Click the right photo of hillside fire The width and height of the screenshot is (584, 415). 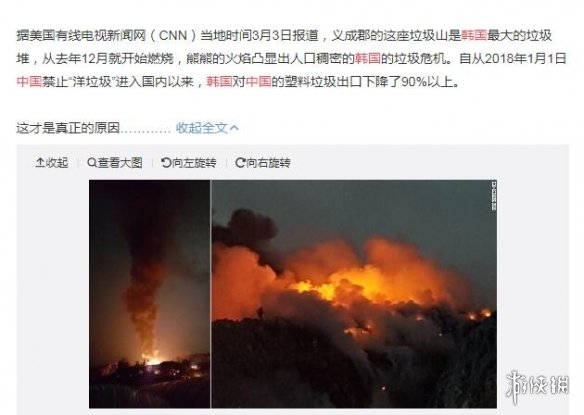coord(354,294)
